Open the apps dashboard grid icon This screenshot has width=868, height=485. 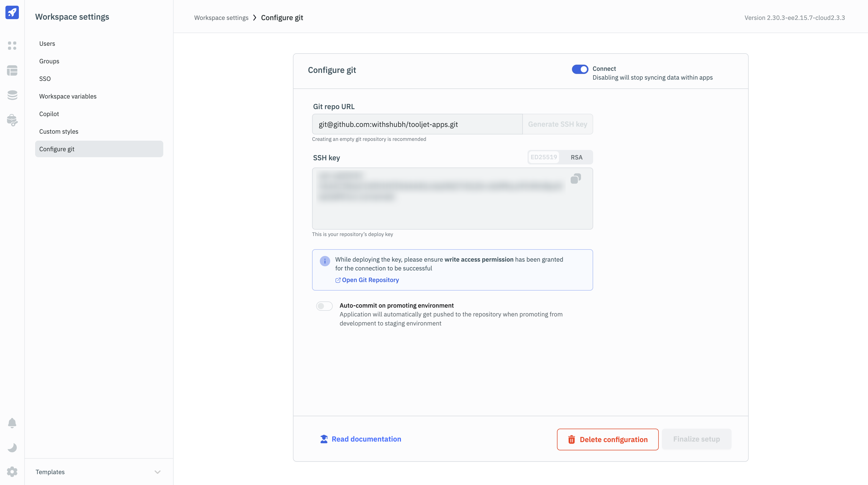point(12,46)
